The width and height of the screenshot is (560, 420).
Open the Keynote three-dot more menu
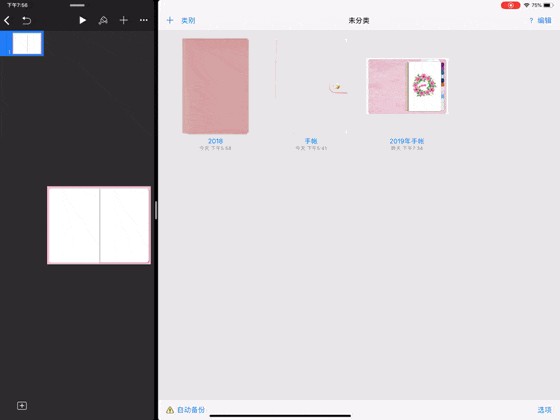[144, 20]
